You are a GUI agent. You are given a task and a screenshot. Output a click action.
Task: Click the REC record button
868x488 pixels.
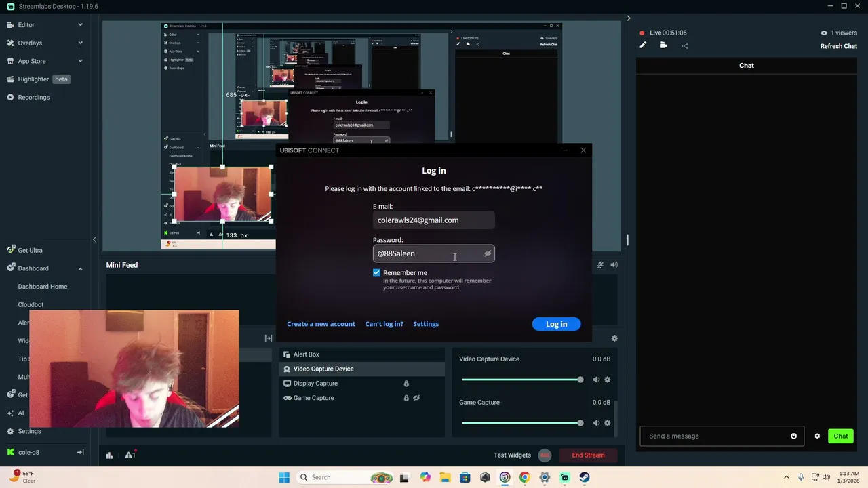(x=545, y=455)
